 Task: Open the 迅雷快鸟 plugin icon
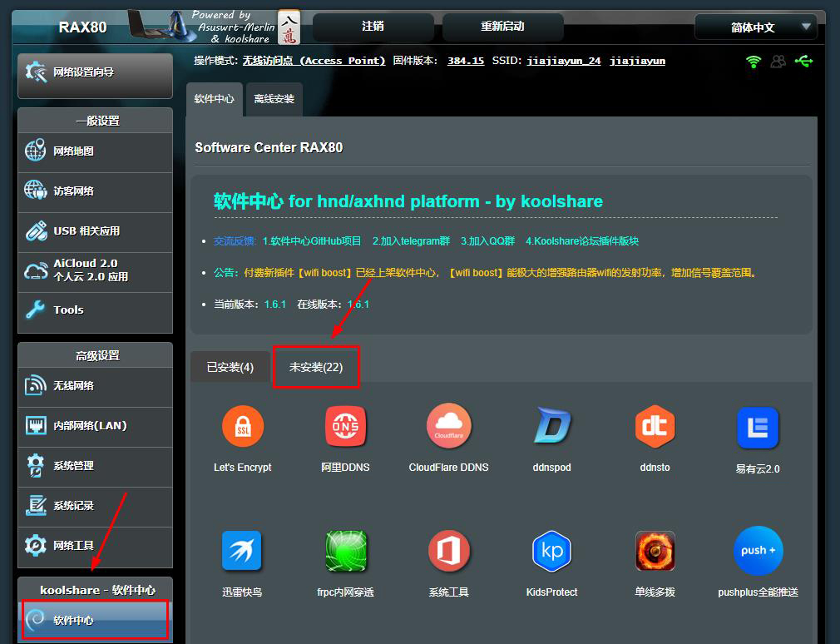pos(242,550)
